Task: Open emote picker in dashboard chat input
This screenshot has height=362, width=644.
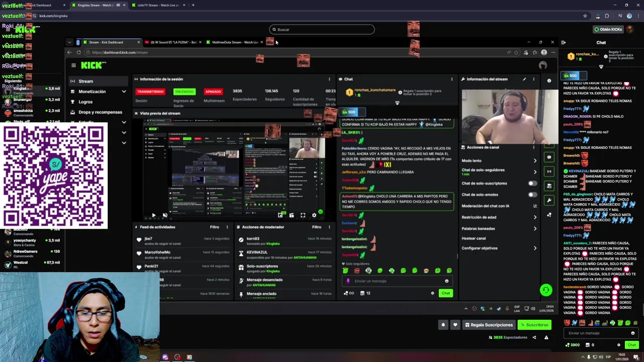Action: (x=446, y=281)
